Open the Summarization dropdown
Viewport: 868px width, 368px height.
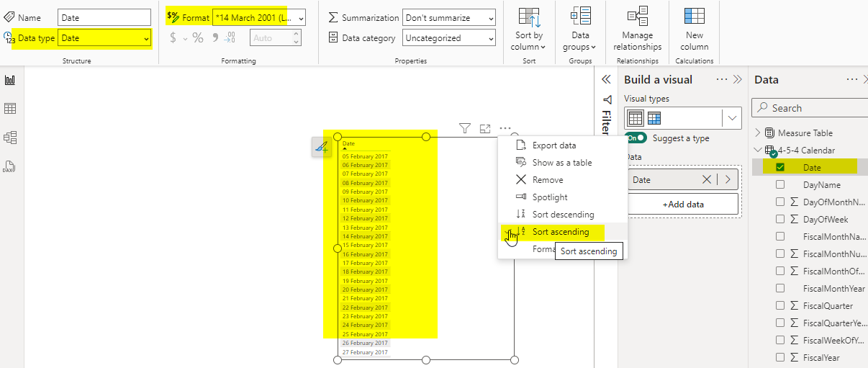click(449, 17)
